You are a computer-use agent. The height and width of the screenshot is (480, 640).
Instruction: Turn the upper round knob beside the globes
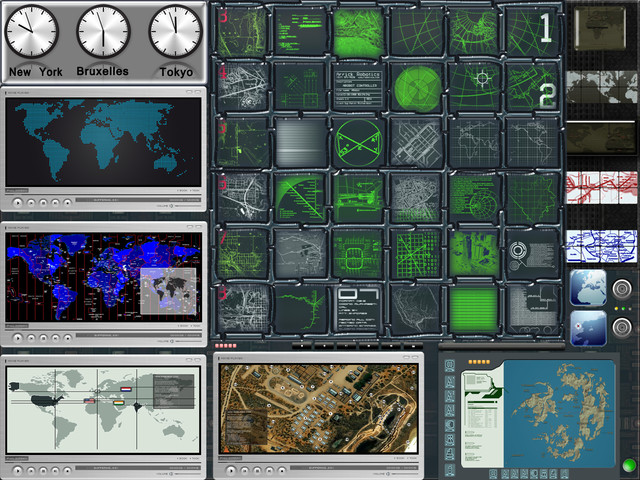pos(622,289)
